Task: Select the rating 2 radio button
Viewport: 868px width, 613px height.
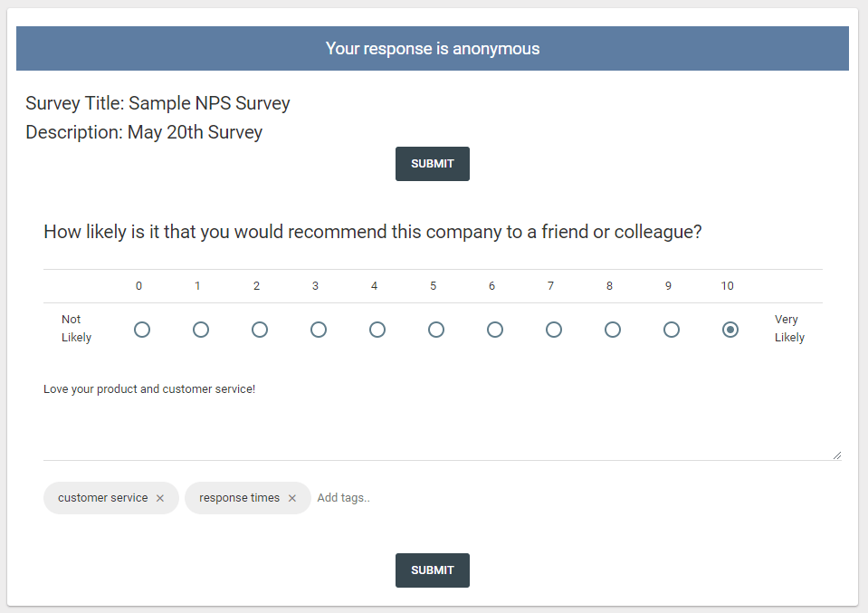Action: coord(260,330)
